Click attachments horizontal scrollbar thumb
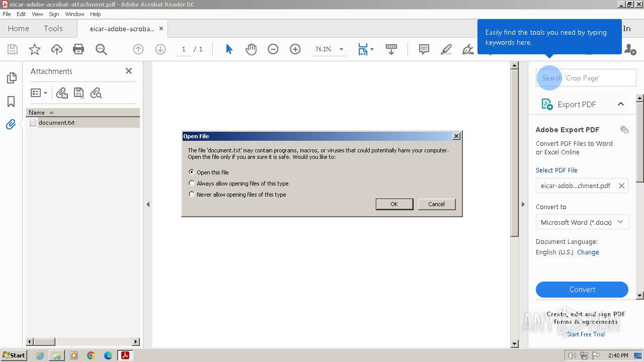 [44, 342]
